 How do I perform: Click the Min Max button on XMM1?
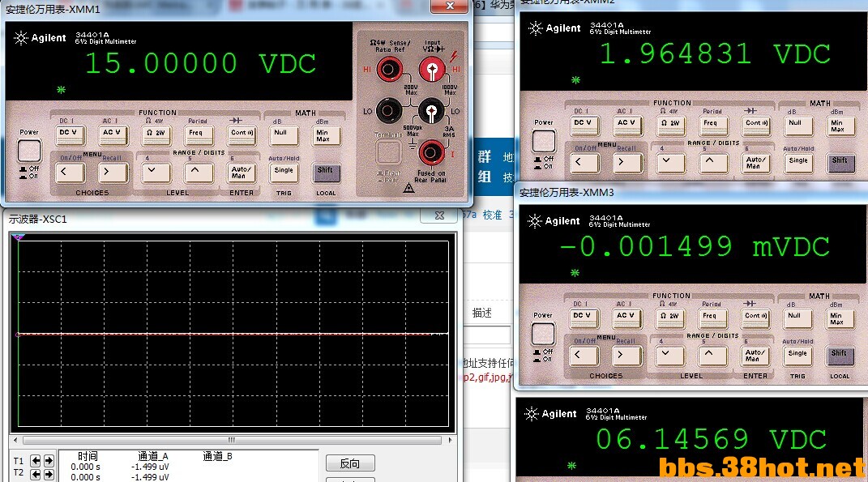(327, 135)
